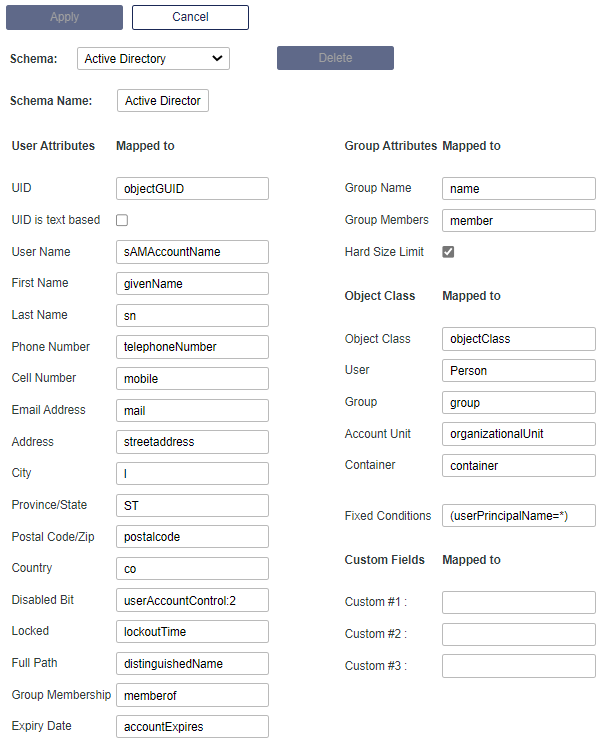Click the empty Custom #1 field
606x744 pixels.
pyautogui.click(x=518, y=602)
